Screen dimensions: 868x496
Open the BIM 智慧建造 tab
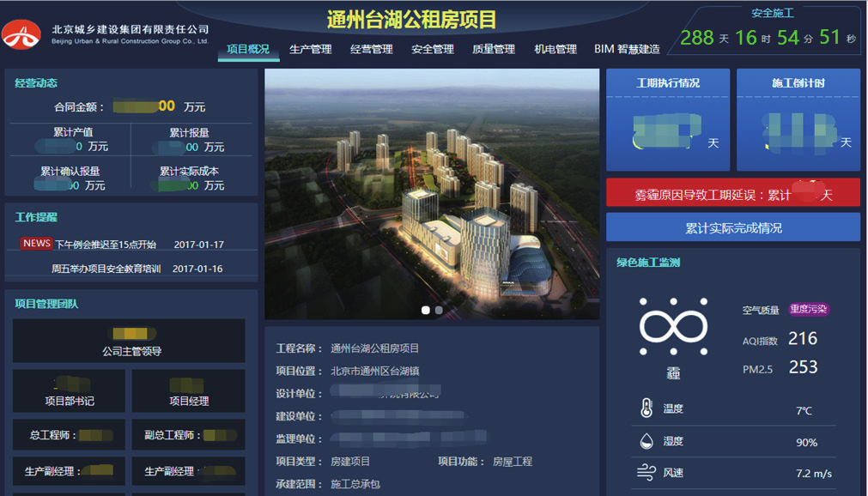tap(627, 50)
